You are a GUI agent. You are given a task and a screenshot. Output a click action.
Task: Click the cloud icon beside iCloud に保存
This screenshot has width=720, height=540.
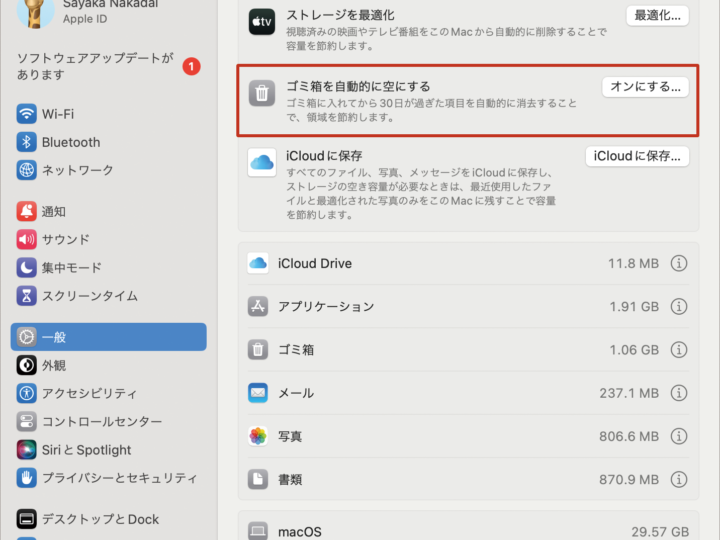click(x=262, y=162)
